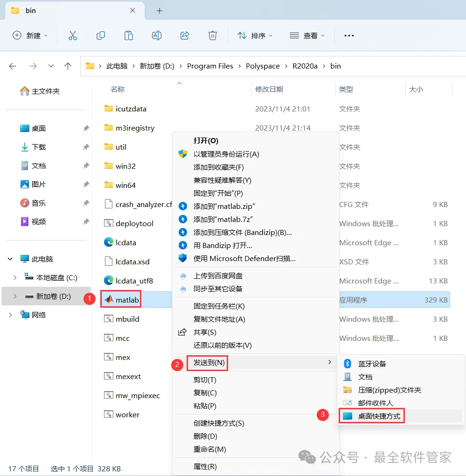Close the bin tab
The image size is (466, 476).
[x=132, y=11]
